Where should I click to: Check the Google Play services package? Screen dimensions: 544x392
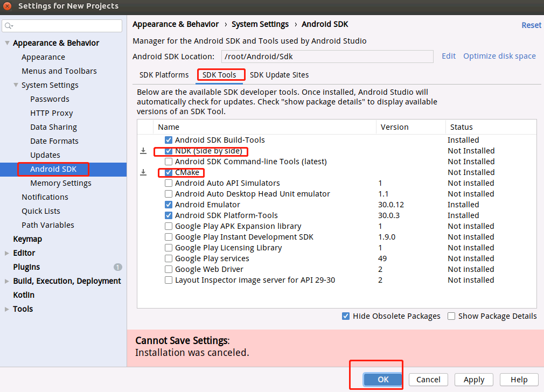pos(169,258)
